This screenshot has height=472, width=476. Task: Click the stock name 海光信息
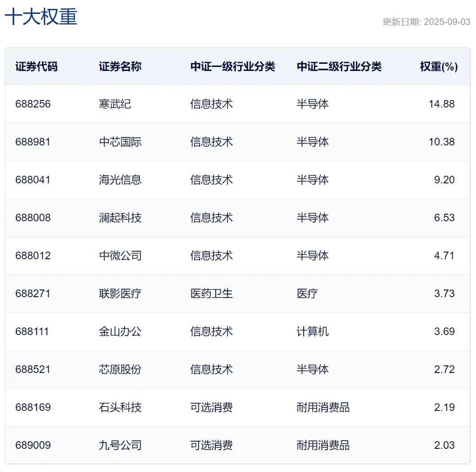(x=120, y=180)
